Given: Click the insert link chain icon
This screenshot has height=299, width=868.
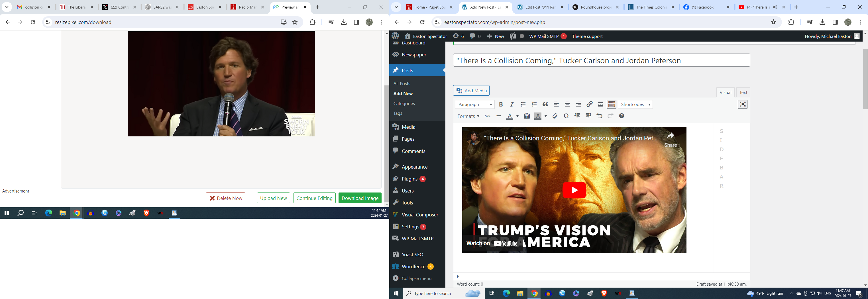Looking at the screenshot, I should (589, 105).
